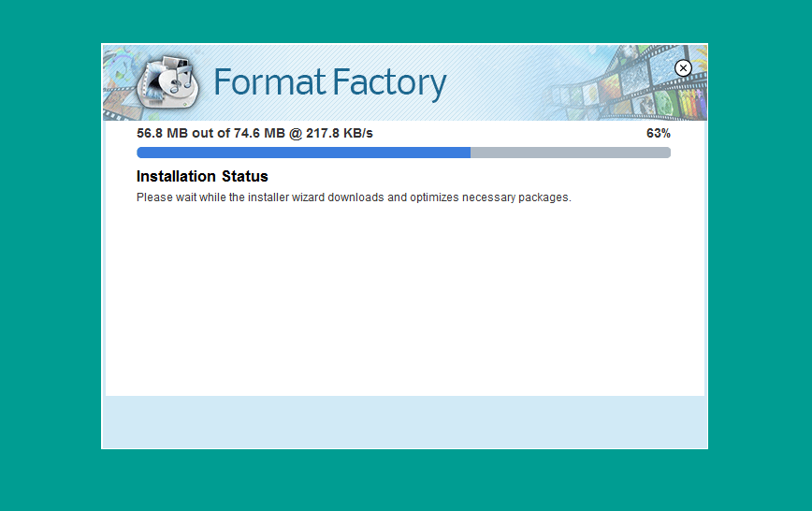
Task: Click the Installation Status heading
Action: (x=202, y=176)
